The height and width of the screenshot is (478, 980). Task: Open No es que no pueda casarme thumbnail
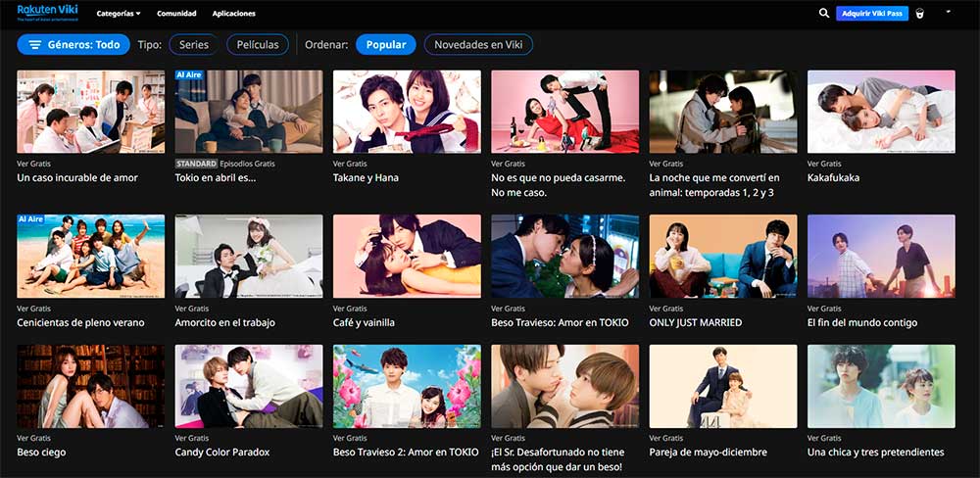pos(565,112)
